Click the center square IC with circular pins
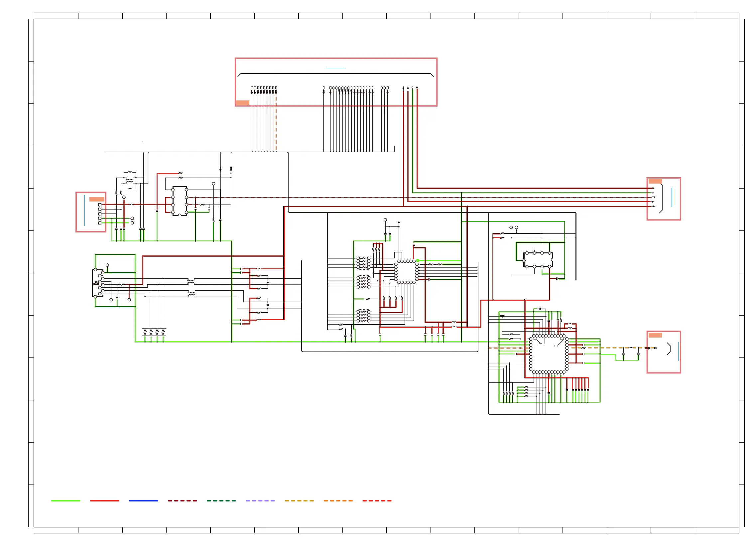Screen dimensions: 754x560 [x=406, y=272]
